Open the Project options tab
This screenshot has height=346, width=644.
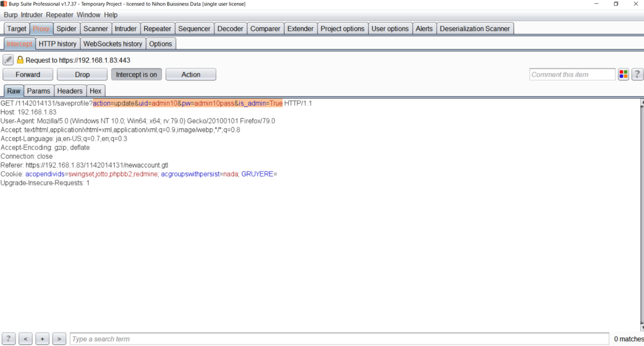342,28
